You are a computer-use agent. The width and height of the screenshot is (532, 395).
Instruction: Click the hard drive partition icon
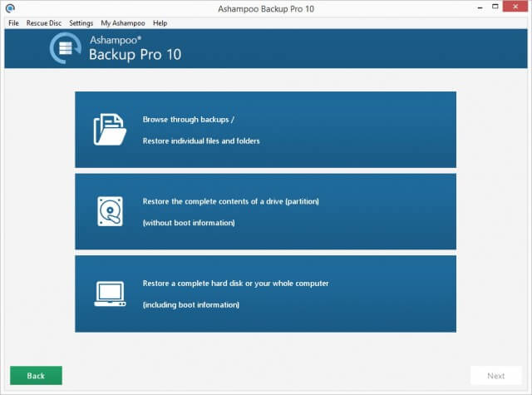pyautogui.click(x=110, y=211)
